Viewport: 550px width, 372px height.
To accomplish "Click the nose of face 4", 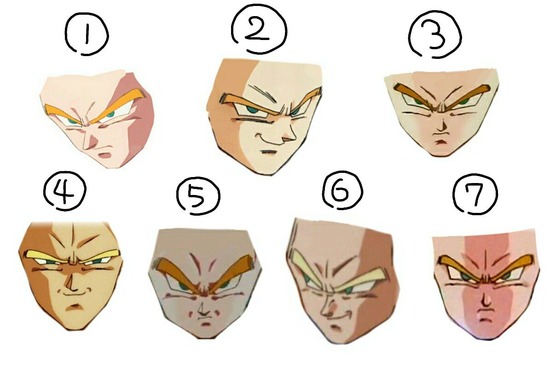I will pos(71,283).
